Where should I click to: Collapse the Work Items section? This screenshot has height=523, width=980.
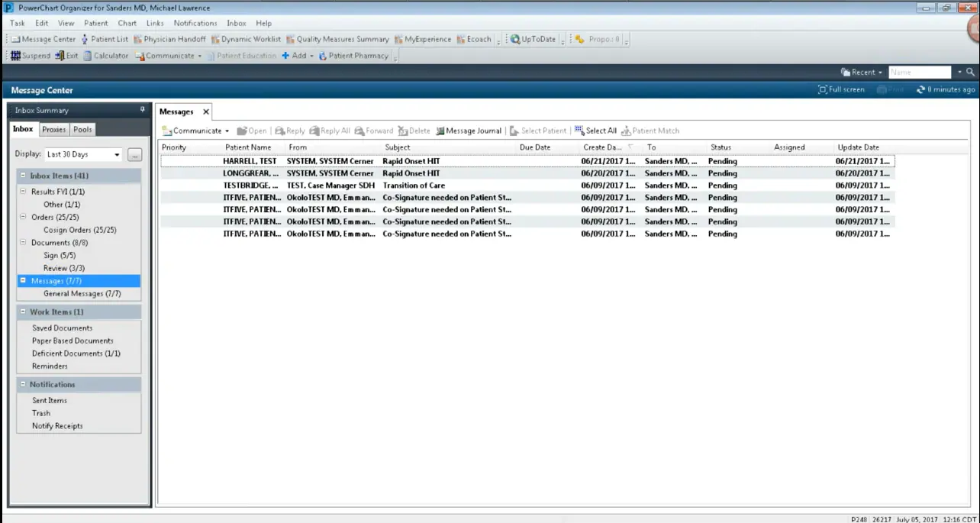tap(24, 312)
